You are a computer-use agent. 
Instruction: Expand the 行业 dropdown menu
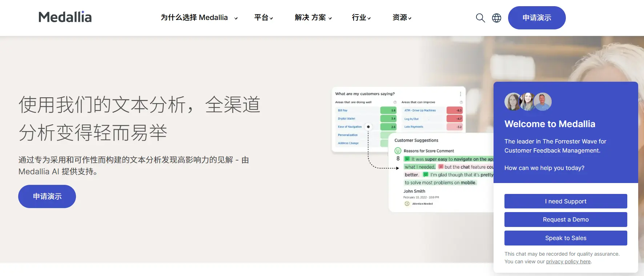361,17
